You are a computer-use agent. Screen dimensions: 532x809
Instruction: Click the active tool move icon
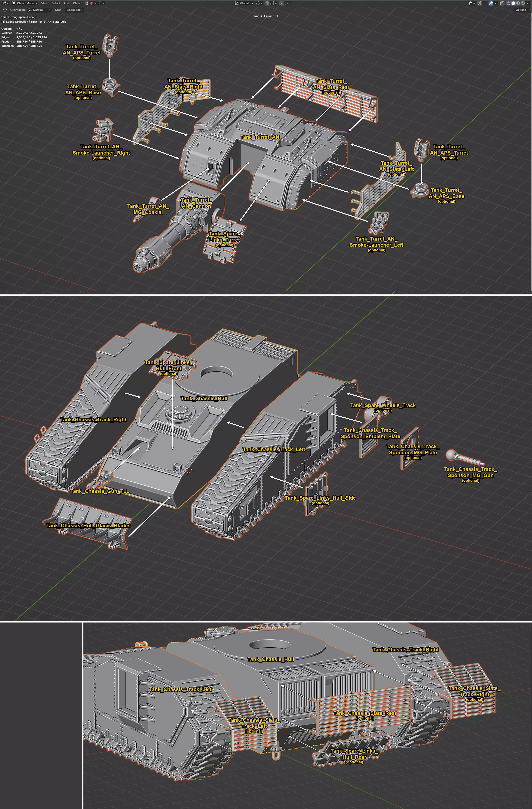pos(5,10)
